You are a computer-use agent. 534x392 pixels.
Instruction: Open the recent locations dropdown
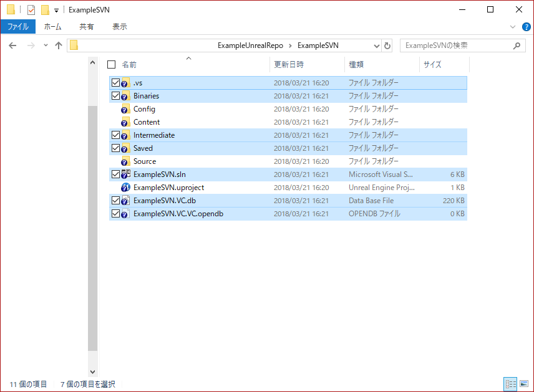tap(46, 45)
